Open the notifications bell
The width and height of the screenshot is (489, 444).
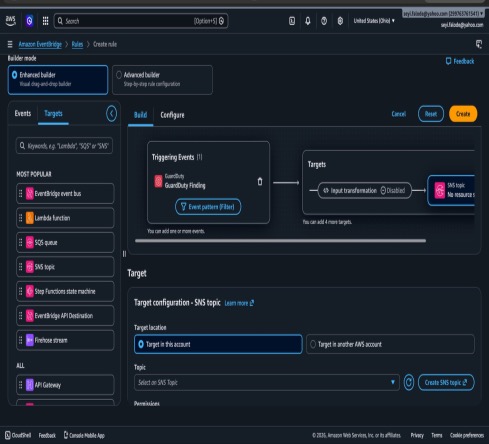[x=308, y=21]
